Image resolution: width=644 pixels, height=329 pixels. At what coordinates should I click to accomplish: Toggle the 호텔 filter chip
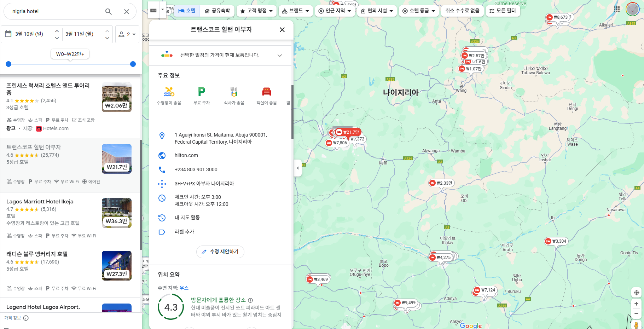tap(187, 11)
